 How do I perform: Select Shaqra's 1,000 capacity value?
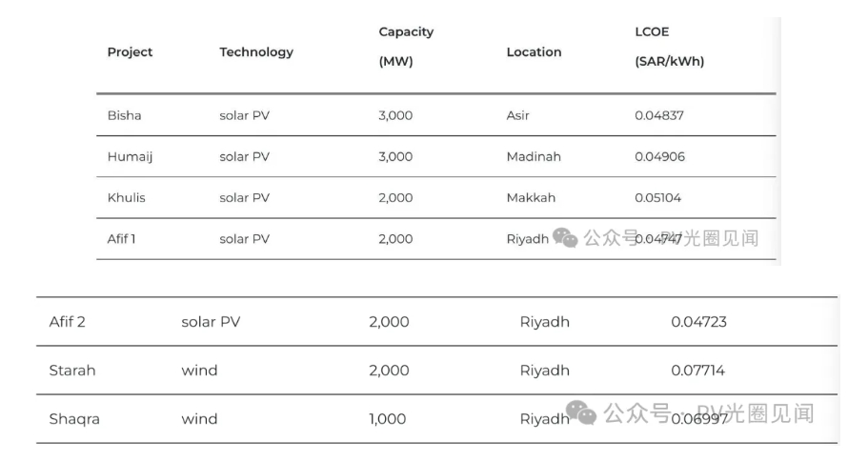pyautogui.click(x=387, y=419)
